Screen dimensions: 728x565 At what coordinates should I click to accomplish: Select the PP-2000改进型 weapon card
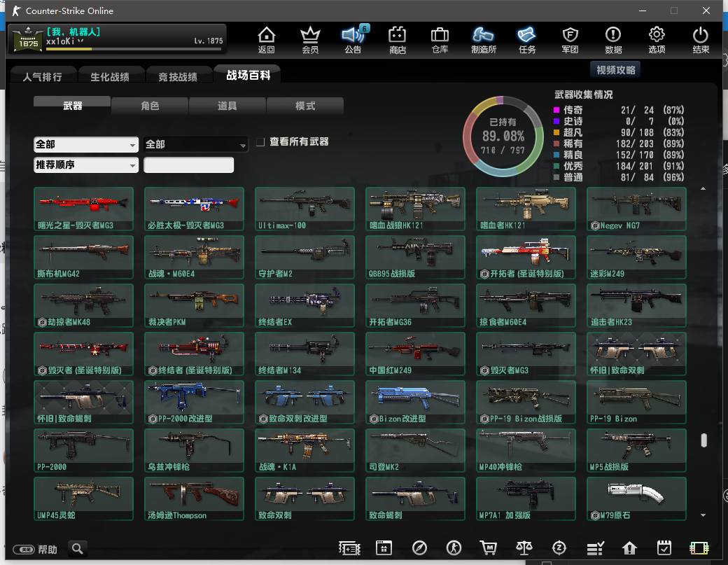pyautogui.click(x=194, y=402)
